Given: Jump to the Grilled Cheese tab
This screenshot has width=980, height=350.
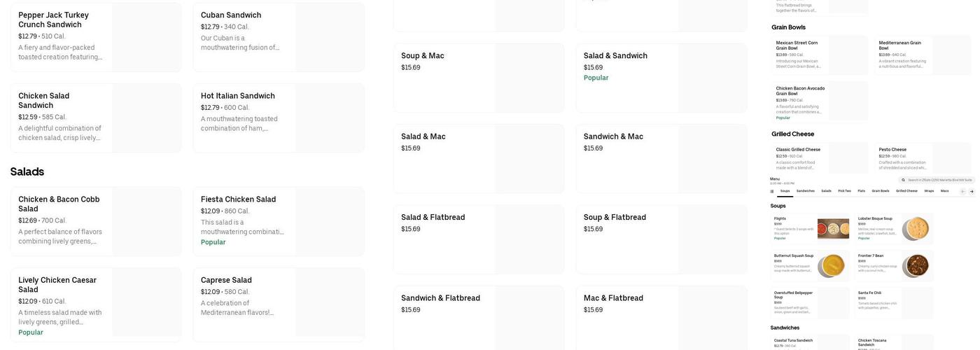Looking at the screenshot, I should tap(906, 191).
